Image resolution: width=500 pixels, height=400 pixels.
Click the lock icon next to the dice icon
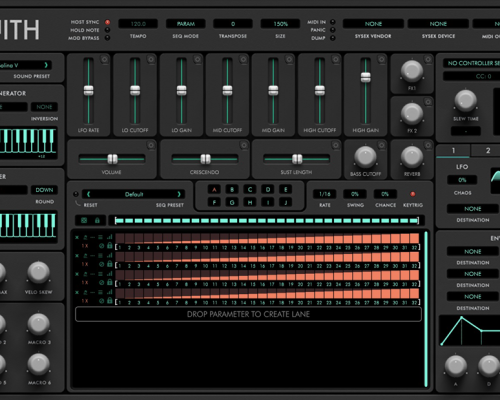tap(97, 220)
